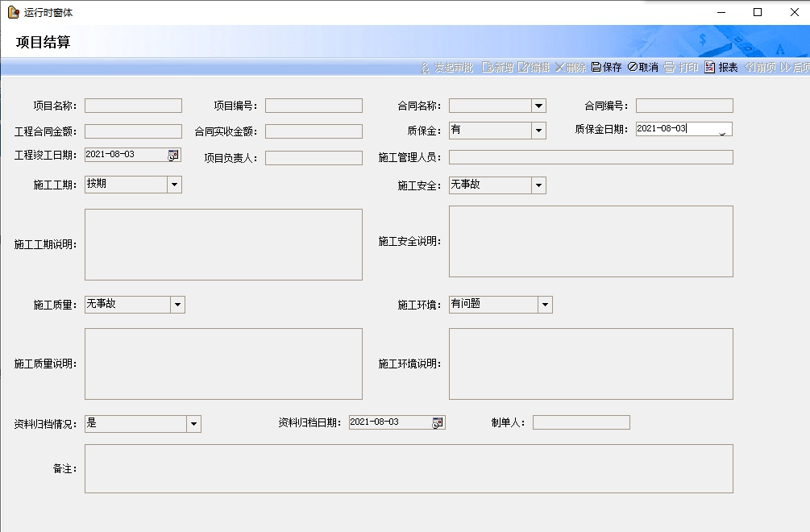Open calendar picker for 工程竣工日期
810x532 pixels.
point(173,155)
